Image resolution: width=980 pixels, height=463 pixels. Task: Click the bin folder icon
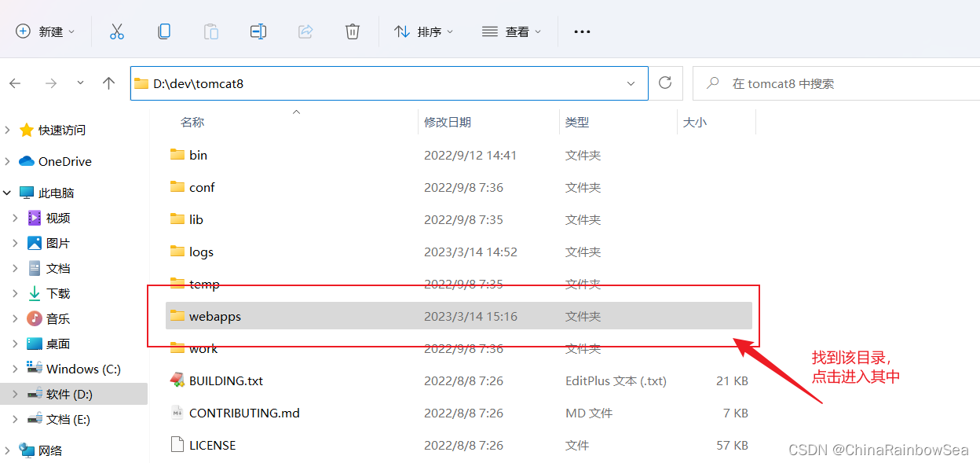177,154
